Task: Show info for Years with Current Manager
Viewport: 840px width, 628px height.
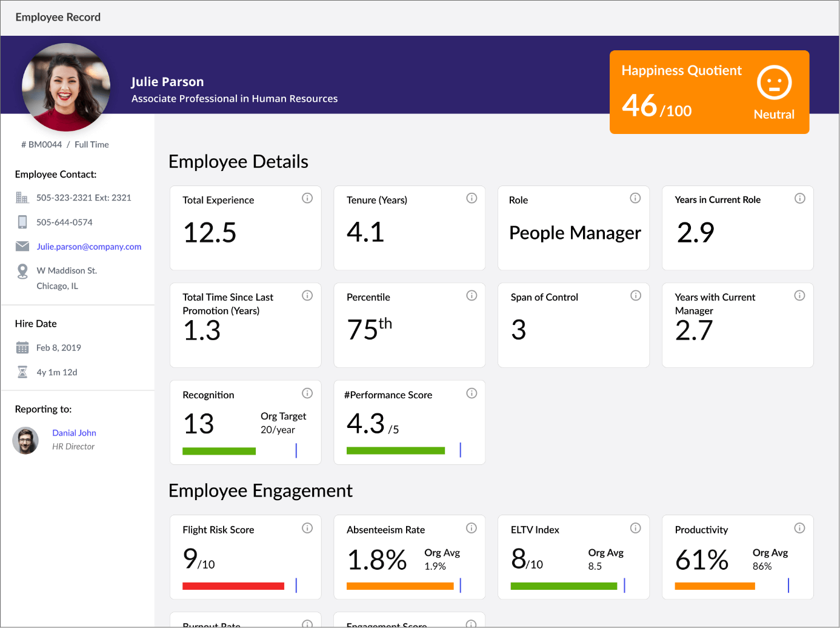Action: point(800,295)
